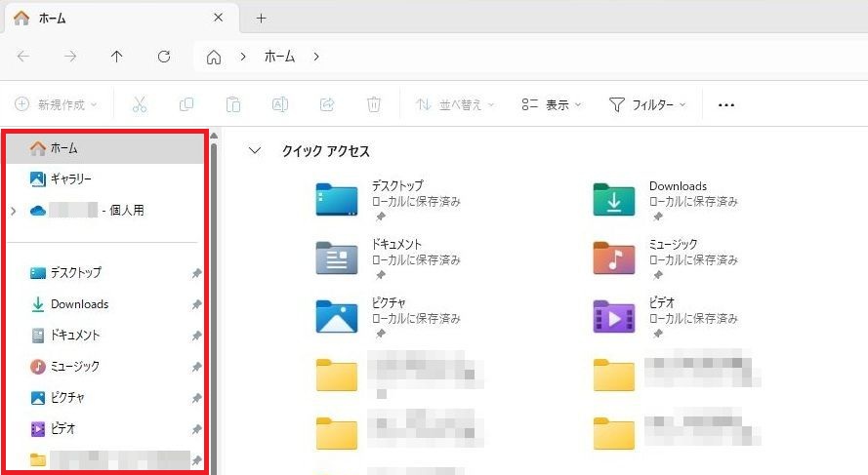Click the navigation pane vertical scrollbar
This screenshot has height=475, width=868.
click(x=214, y=293)
